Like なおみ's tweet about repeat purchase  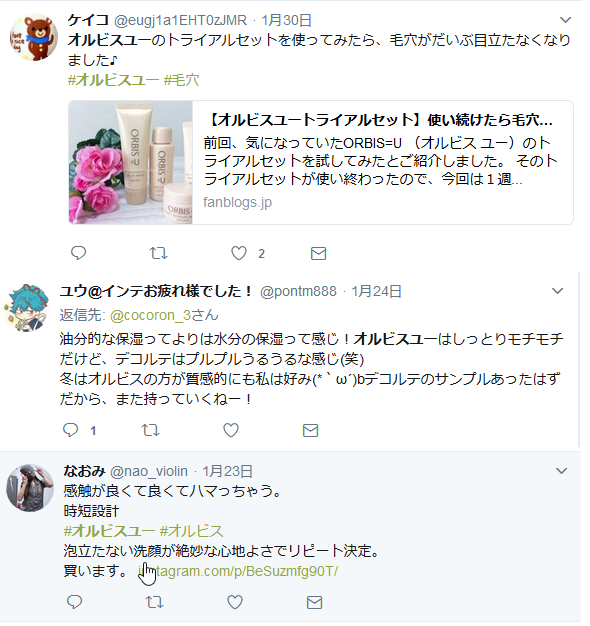click(x=235, y=602)
